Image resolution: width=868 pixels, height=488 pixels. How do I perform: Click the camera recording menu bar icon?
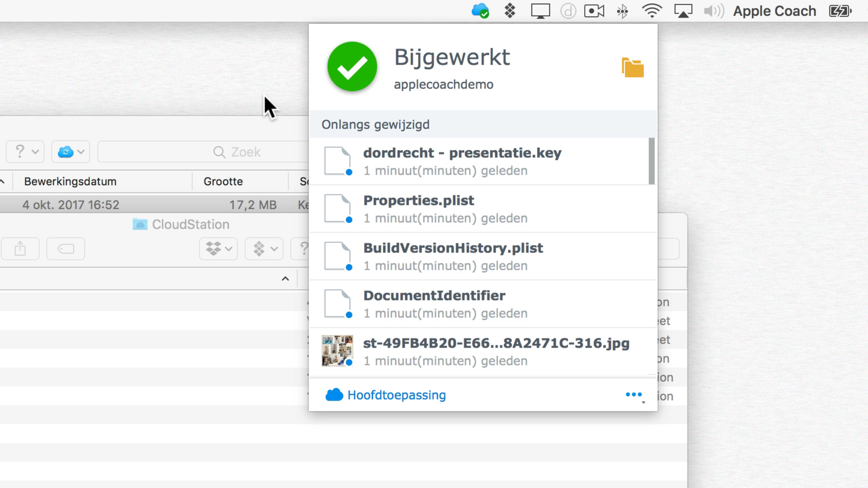point(594,11)
